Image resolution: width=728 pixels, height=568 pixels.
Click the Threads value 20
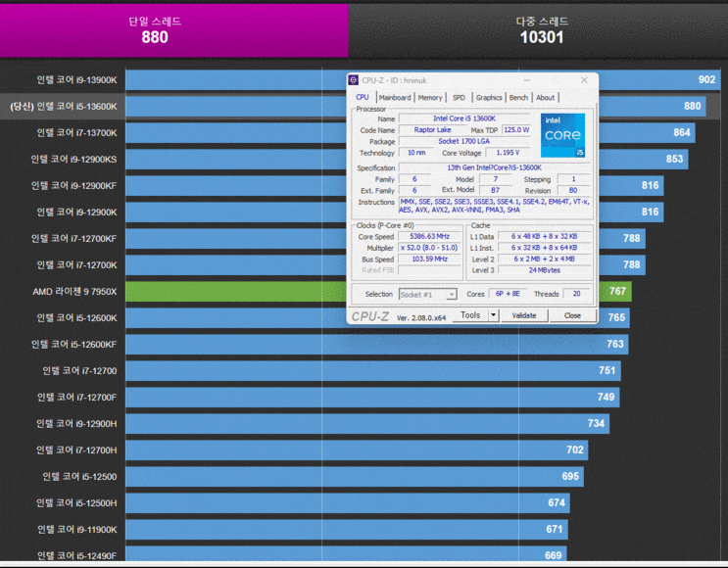point(576,294)
